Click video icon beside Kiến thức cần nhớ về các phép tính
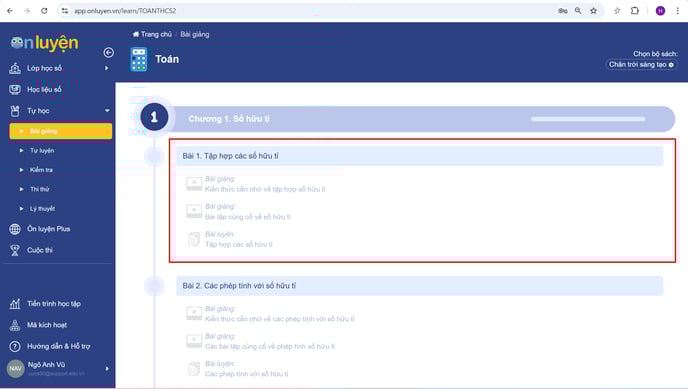 [194, 314]
